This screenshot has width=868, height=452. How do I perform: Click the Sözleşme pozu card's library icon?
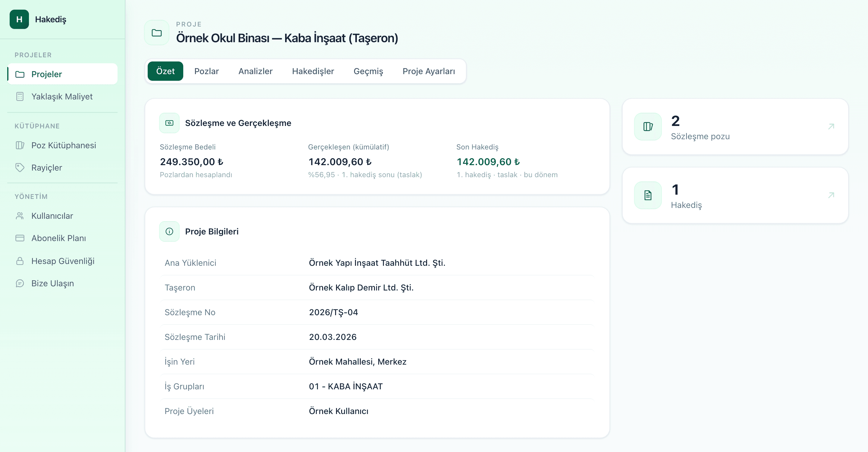648,127
